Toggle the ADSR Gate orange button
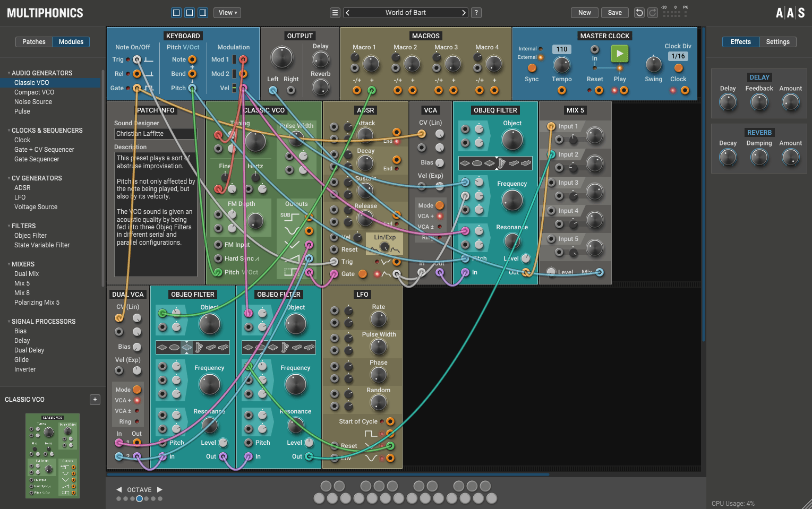The width and height of the screenshot is (812, 509). pyautogui.click(x=363, y=274)
